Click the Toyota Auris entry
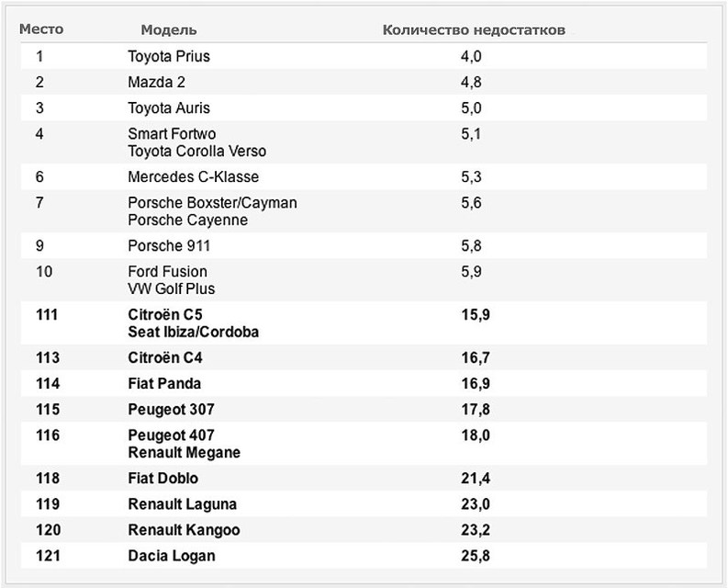 (x=169, y=108)
